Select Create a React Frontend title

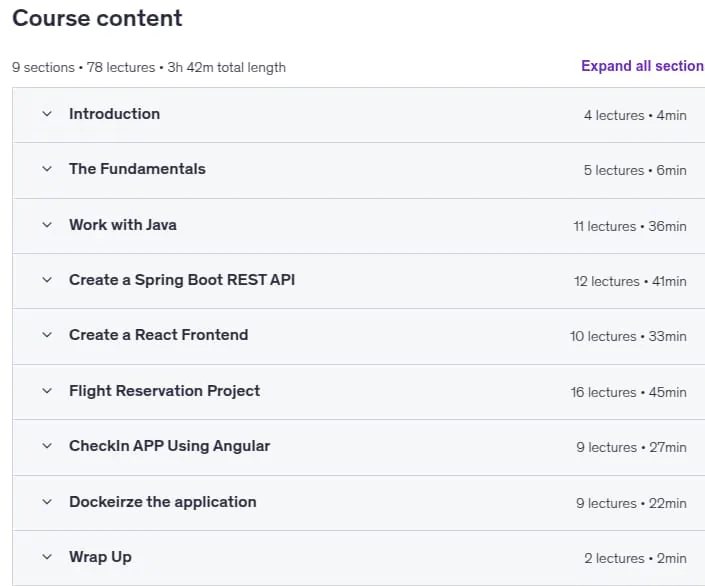tap(158, 335)
